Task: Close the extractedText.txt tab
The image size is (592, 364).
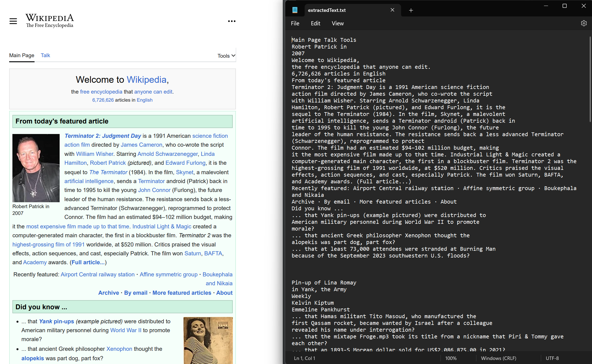Action: pyautogui.click(x=392, y=10)
